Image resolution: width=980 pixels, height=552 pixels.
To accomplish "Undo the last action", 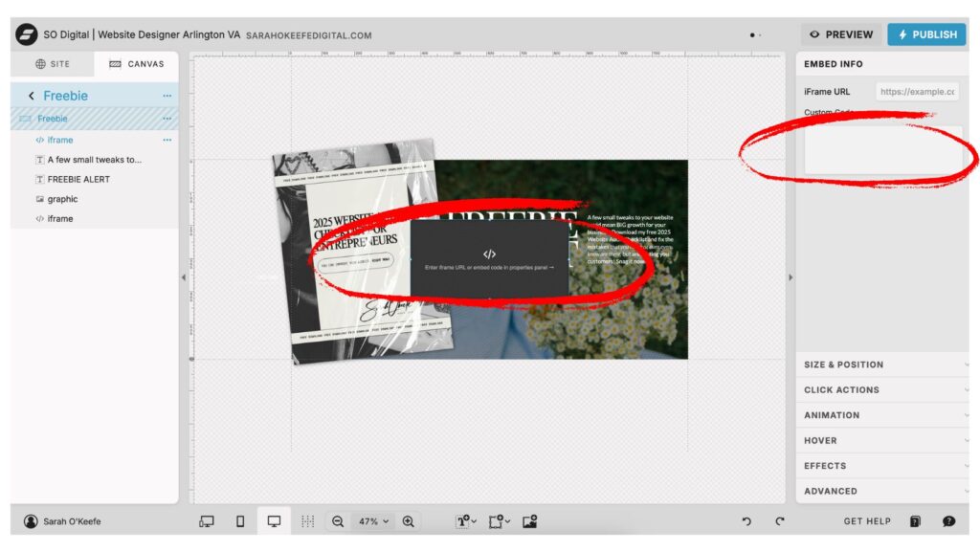I will [746, 521].
